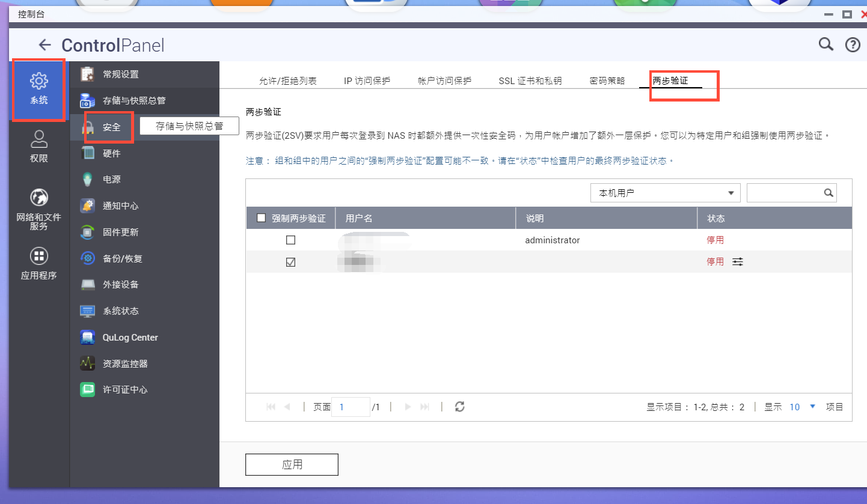Open 通知中心 label in sidebar
Viewport: 867px width, 504px height.
(x=120, y=205)
